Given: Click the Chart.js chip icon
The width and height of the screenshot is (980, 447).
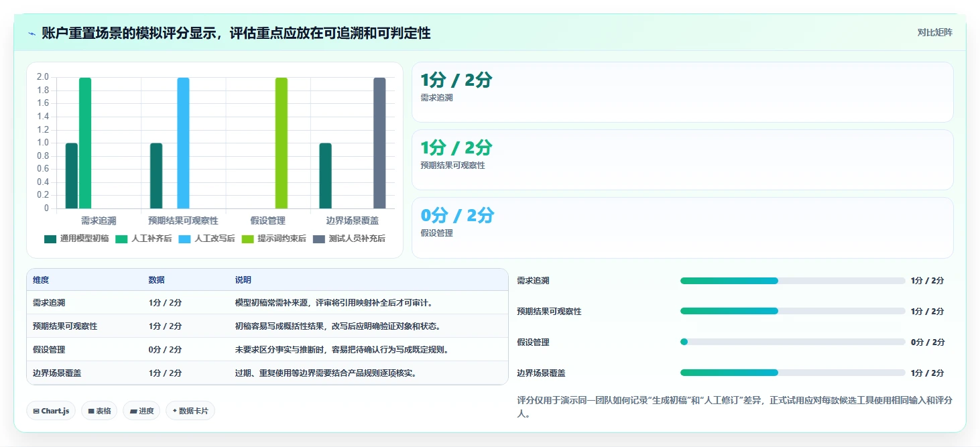Looking at the screenshot, I should click(36, 411).
